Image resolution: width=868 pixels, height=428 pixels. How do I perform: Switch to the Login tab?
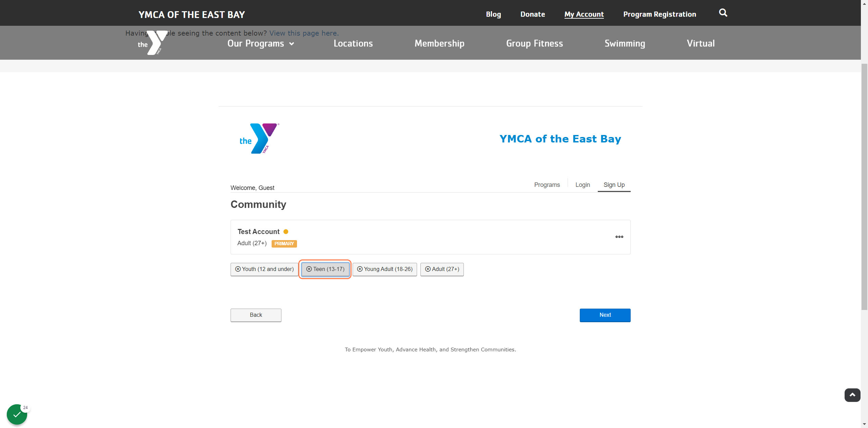tap(583, 185)
